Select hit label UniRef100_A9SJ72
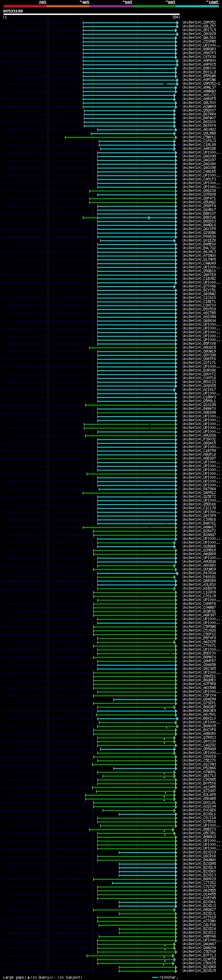The height and width of the screenshot is (980, 222). point(199,95)
